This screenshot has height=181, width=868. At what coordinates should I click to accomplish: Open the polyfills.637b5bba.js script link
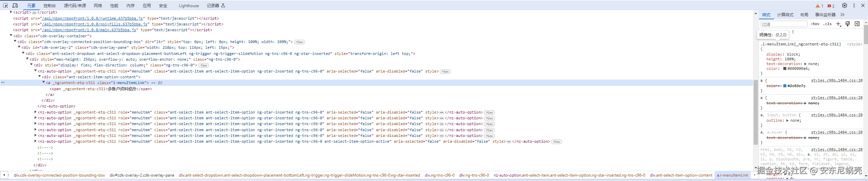[x=95, y=24]
